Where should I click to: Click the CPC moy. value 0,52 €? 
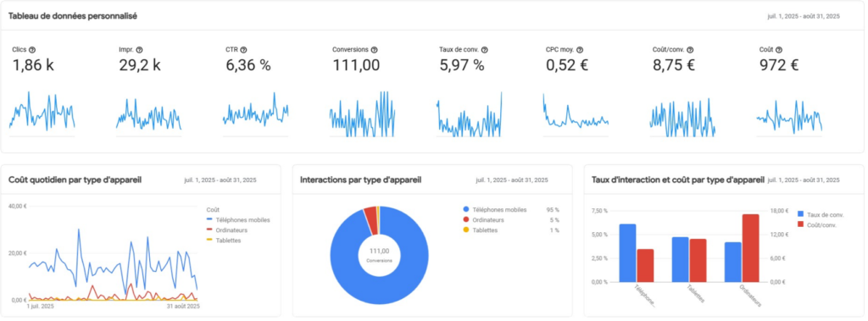[x=567, y=66]
